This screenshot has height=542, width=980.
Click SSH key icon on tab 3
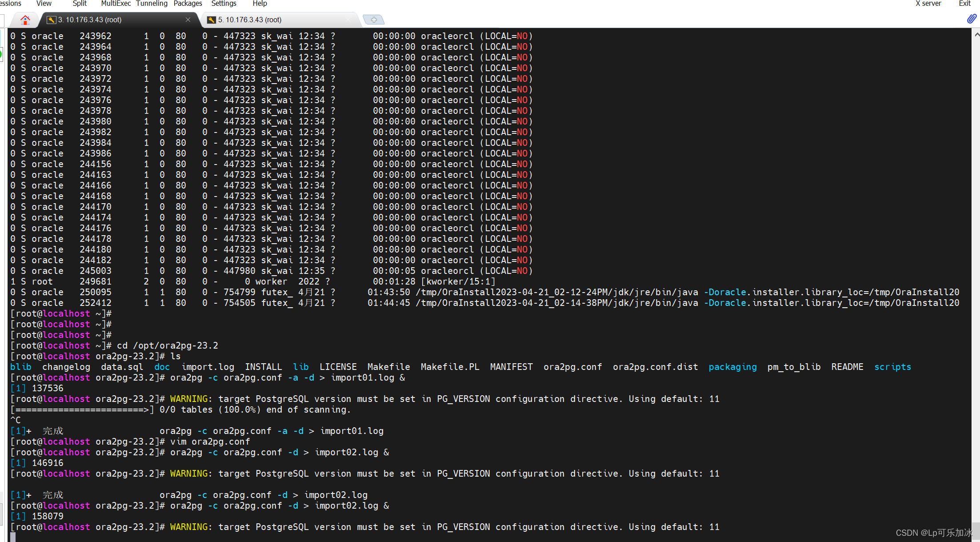point(52,20)
